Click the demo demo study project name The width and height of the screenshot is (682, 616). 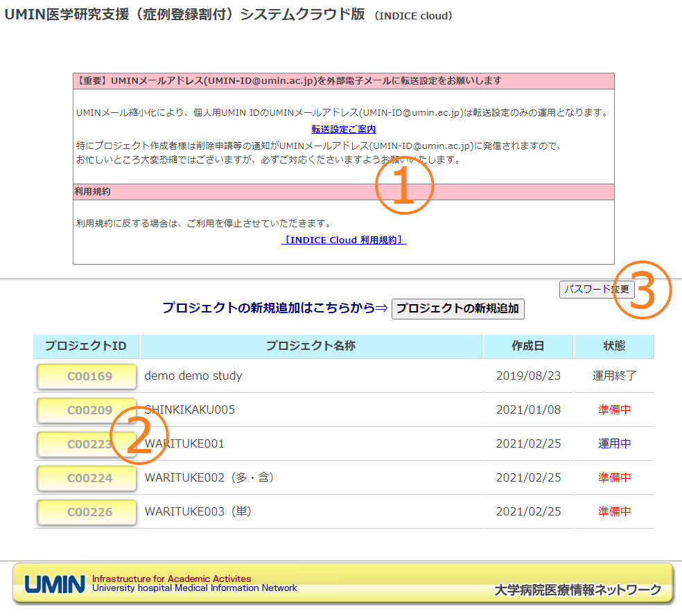point(193,376)
